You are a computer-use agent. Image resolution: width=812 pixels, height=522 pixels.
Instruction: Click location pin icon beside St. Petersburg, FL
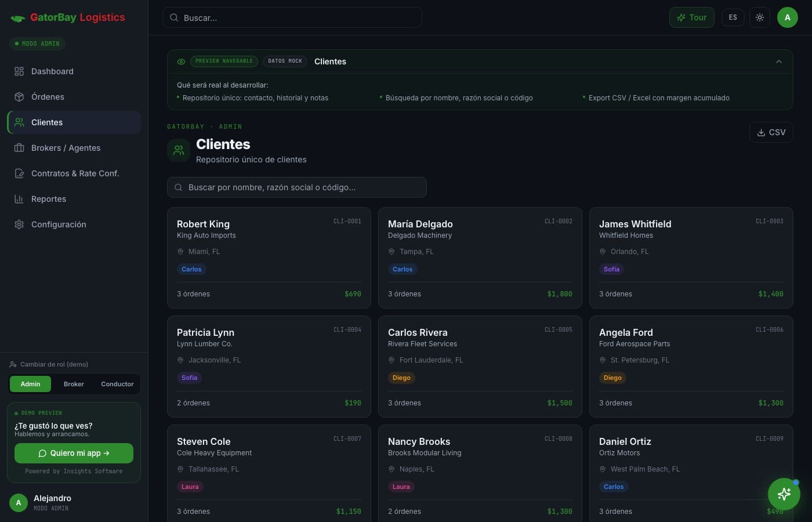tap(603, 360)
